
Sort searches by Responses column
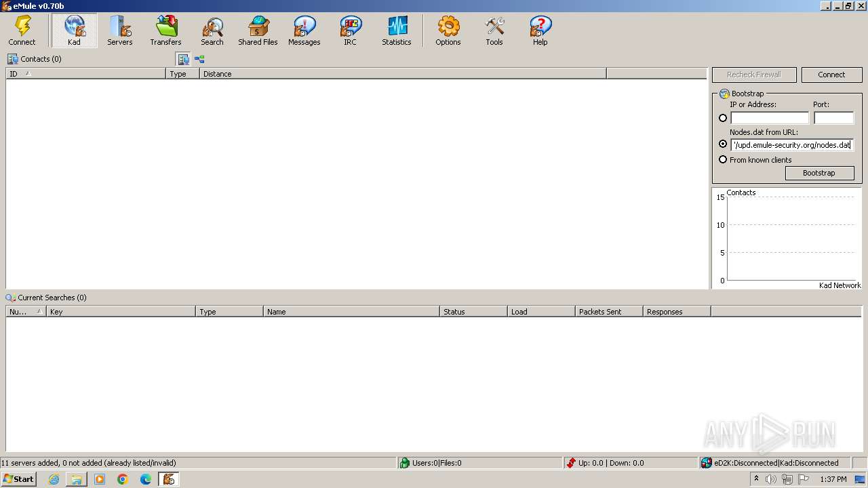[x=677, y=312]
